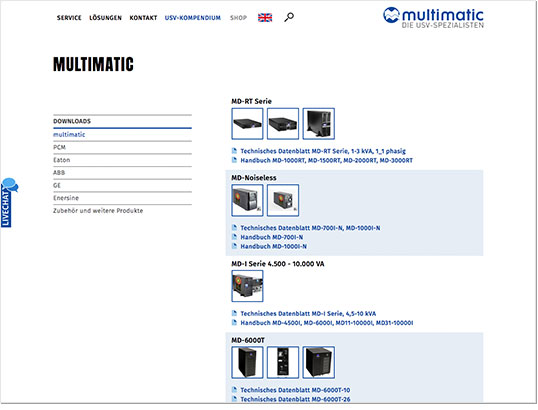Click the MULTIMATIC page title

click(93, 64)
